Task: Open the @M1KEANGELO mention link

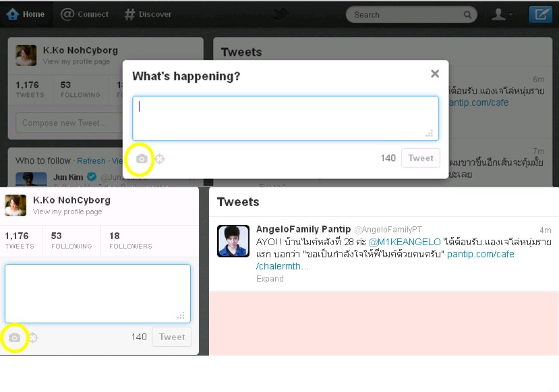Action: (405, 242)
